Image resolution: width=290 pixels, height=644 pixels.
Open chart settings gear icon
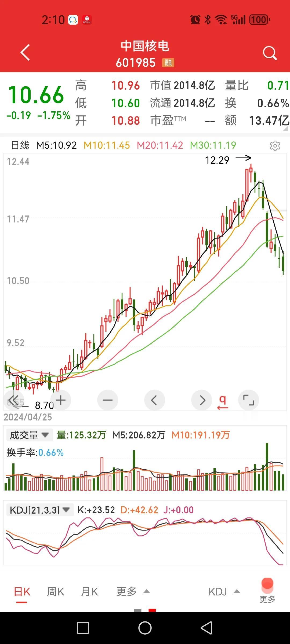(x=275, y=145)
